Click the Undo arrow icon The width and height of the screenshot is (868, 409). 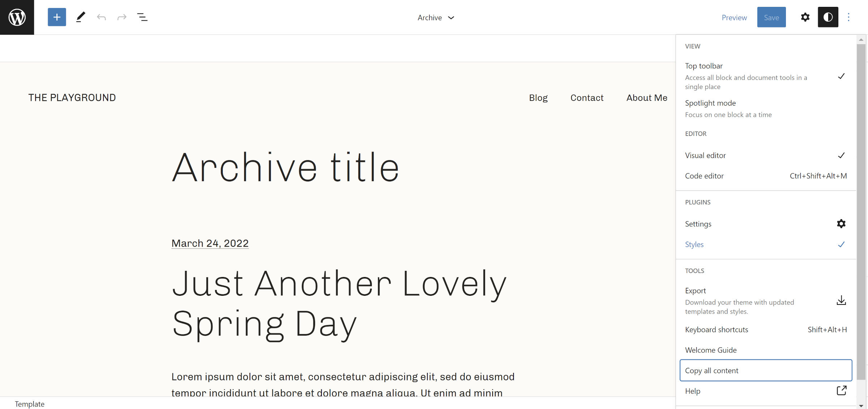[101, 17]
